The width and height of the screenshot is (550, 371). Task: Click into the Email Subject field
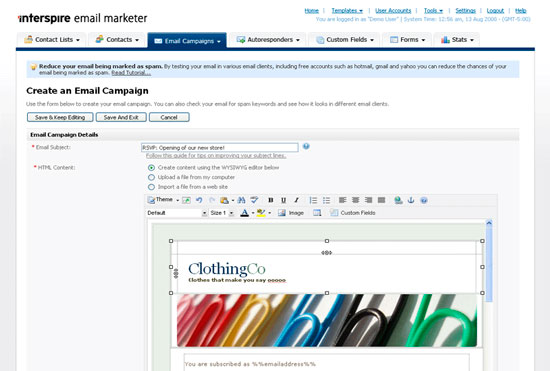click(x=220, y=147)
